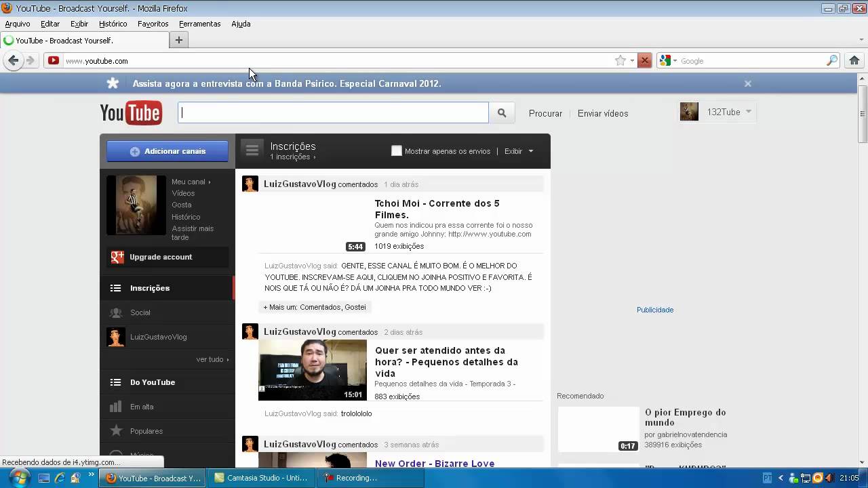The image size is (868, 488).
Task: Open the Firefox home page button
Action: point(854,61)
